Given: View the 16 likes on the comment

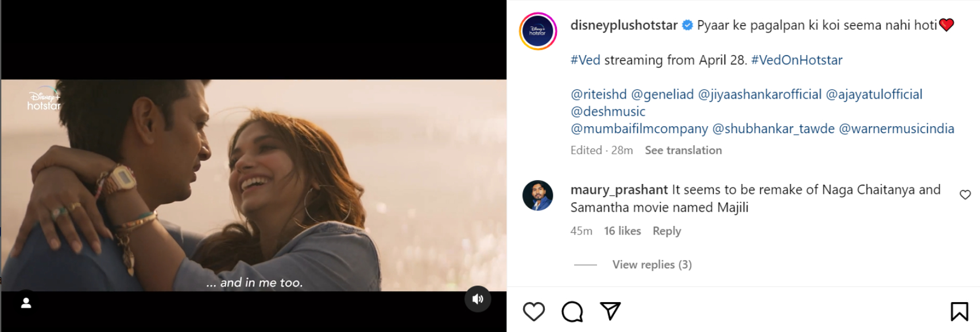Looking at the screenshot, I should 622,231.
